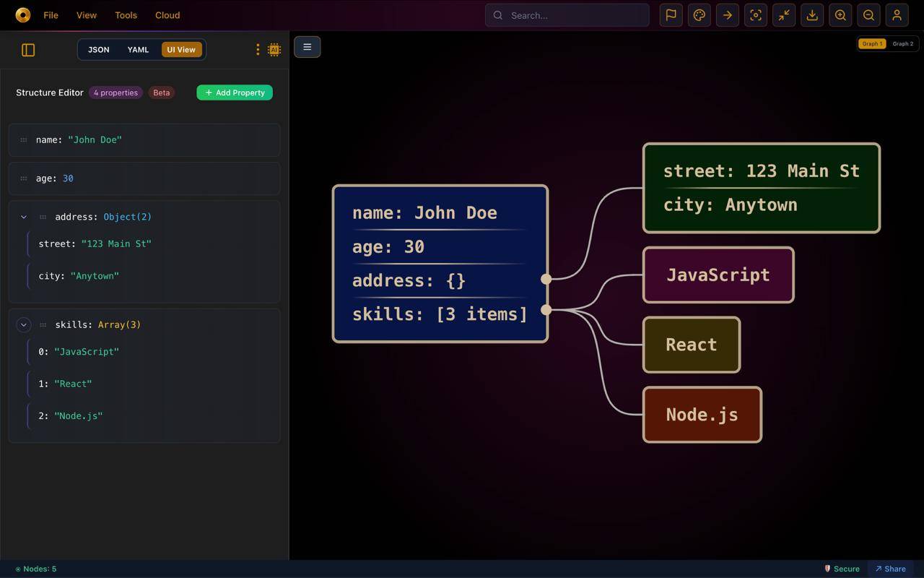Switch to Graph 1

[x=872, y=43]
